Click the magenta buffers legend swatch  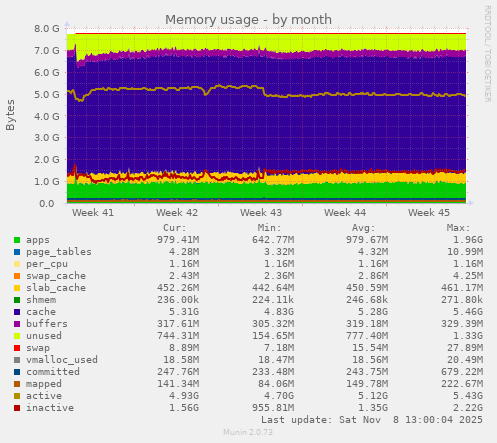point(17,324)
